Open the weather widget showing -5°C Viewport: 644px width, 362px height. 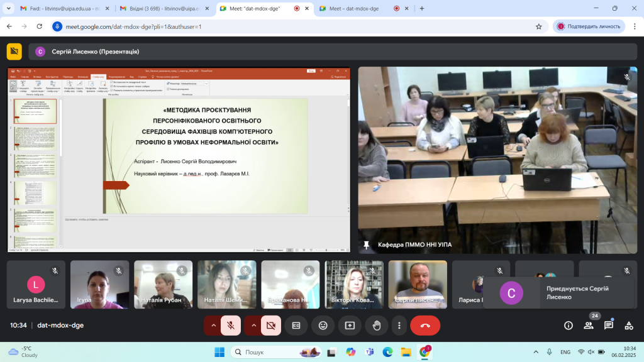[x=24, y=352]
